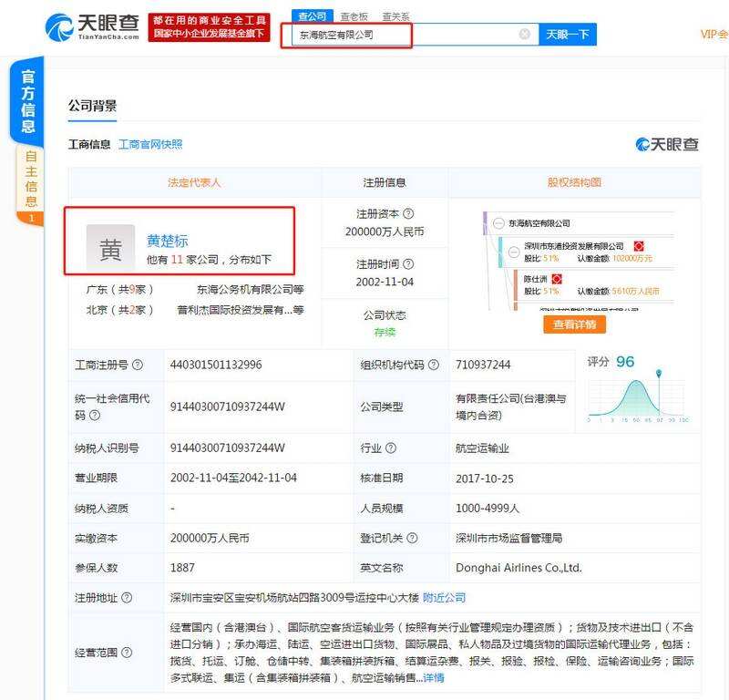
Task: Click the red badge beside 陈仕洲
Action: [x=557, y=279]
